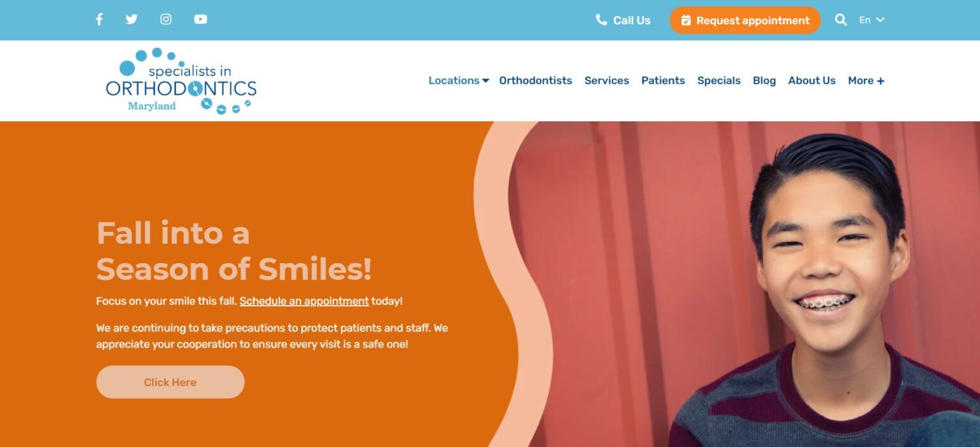
Task: Open the Instagram icon link
Action: point(166,19)
